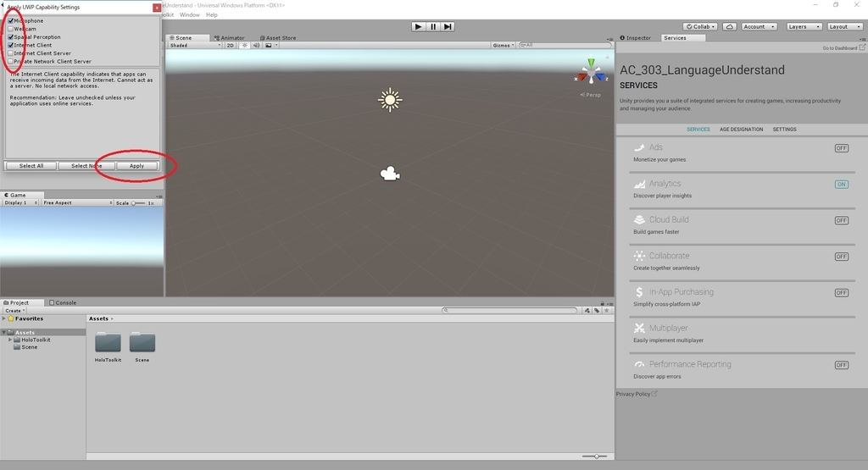
Task: Open the Gizmos dropdown
Action: (504, 46)
